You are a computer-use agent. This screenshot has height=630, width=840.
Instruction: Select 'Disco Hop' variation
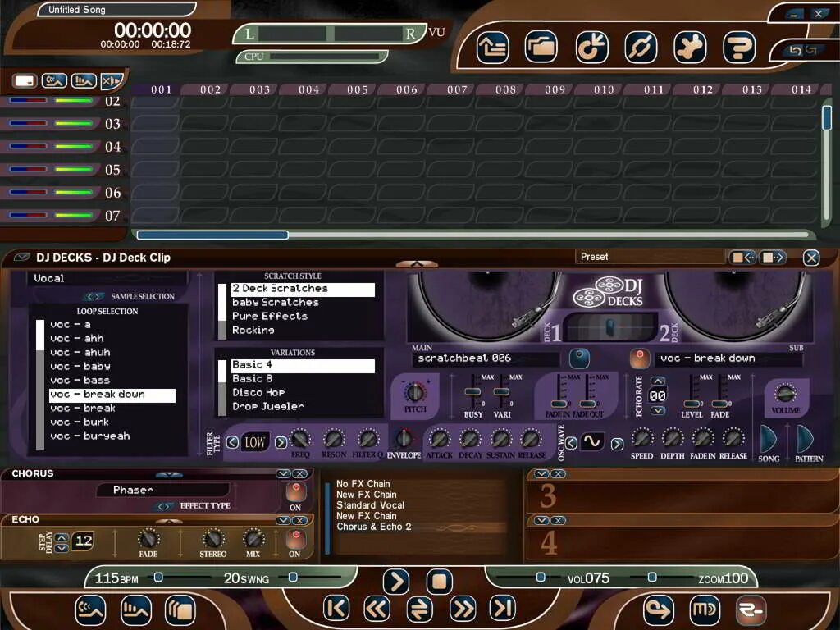pos(303,393)
